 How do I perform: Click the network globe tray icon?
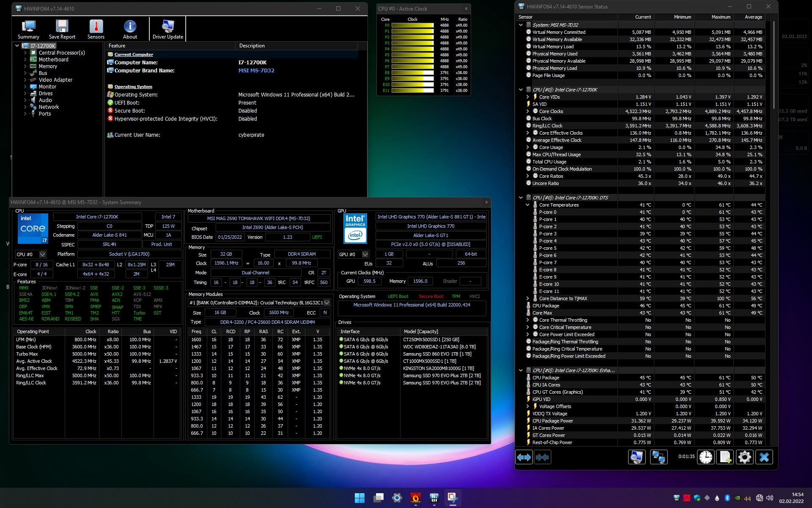coord(759,498)
